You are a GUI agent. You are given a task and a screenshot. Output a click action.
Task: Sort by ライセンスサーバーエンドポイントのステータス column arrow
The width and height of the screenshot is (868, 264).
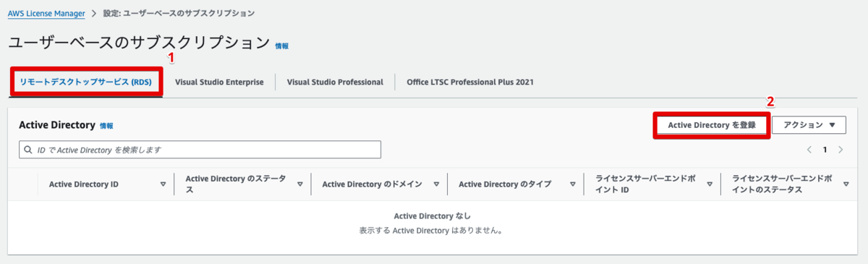point(846,184)
